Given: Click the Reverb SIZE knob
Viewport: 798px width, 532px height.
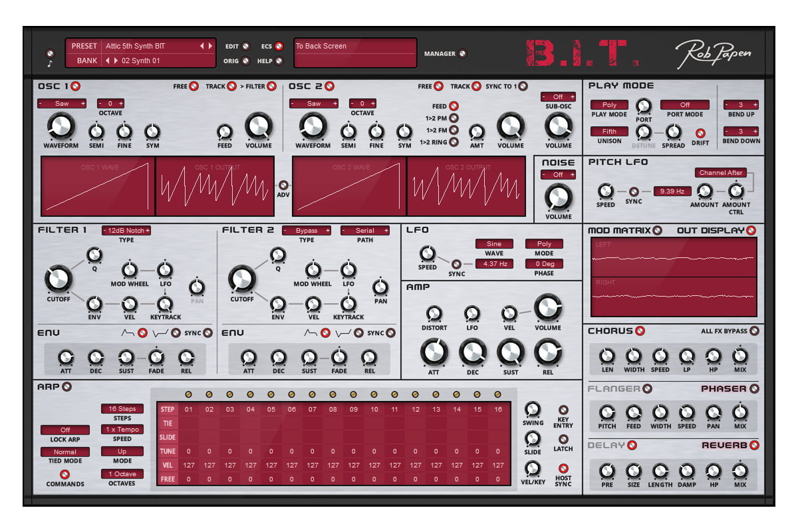Looking at the screenshot, I should [x=633, y=471].
